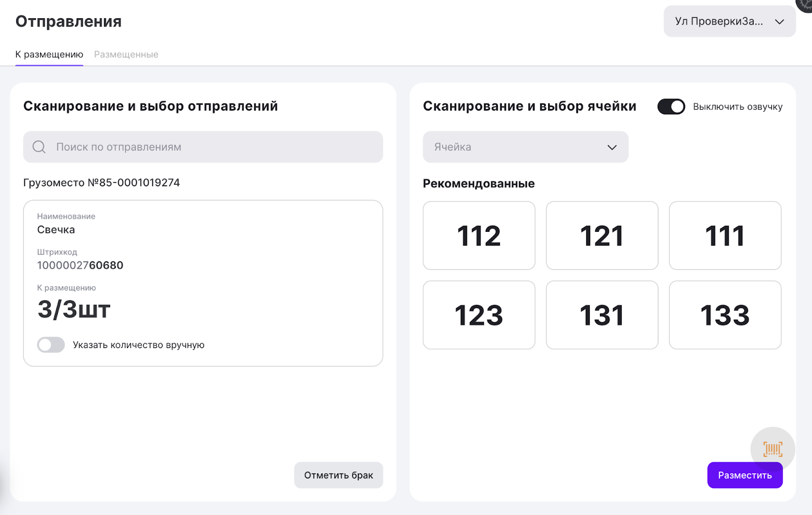812x515 pixels.
Task: Expand the Ул ПроверкиЗа... location selector
Action: (x=729, y=21)
